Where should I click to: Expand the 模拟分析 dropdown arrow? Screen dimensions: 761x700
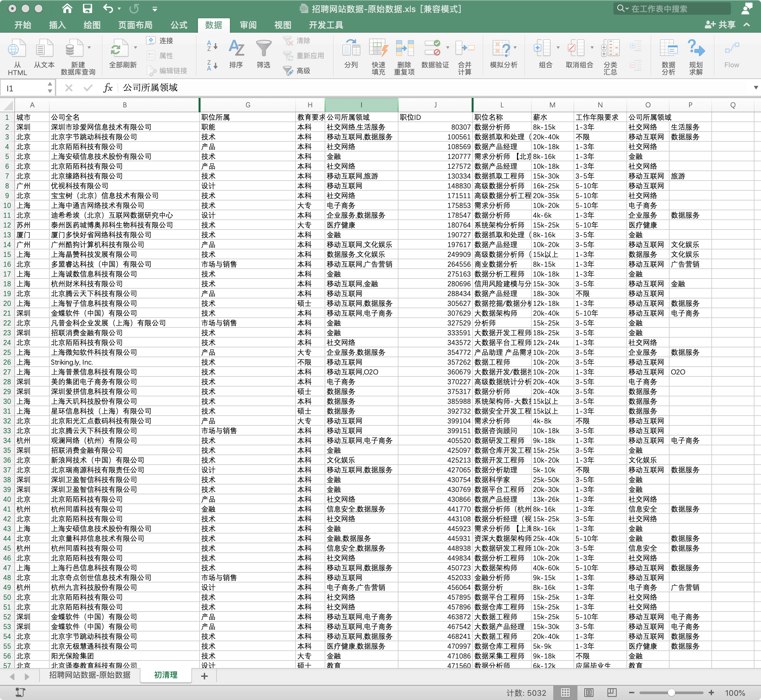click(x=515, y=48)
